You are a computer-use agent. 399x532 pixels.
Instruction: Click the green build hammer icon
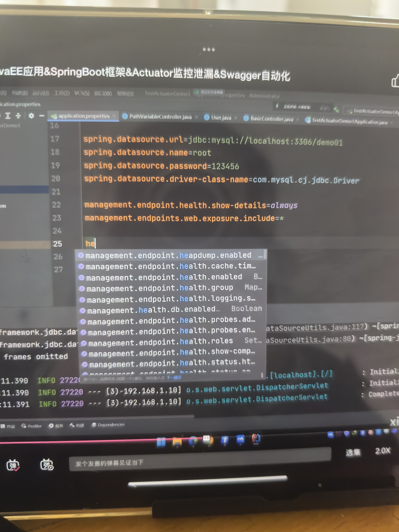pos(336,110)
